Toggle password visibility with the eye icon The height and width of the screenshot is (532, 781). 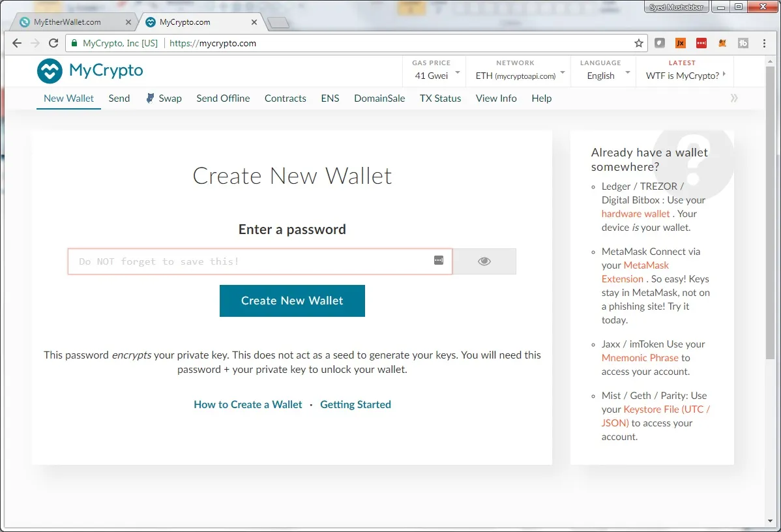tap(484, 261)
